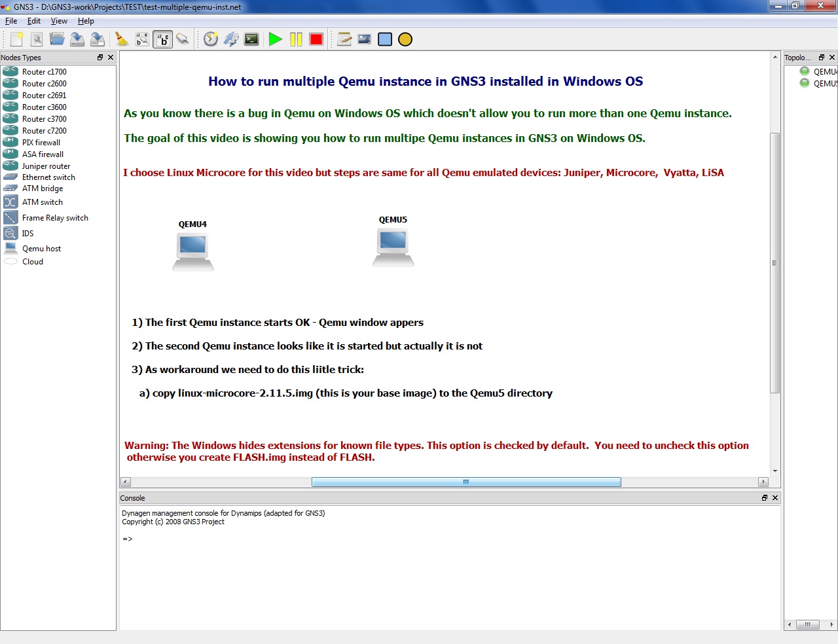Suspend all devices with yellow pause button

tap(296, 39)
